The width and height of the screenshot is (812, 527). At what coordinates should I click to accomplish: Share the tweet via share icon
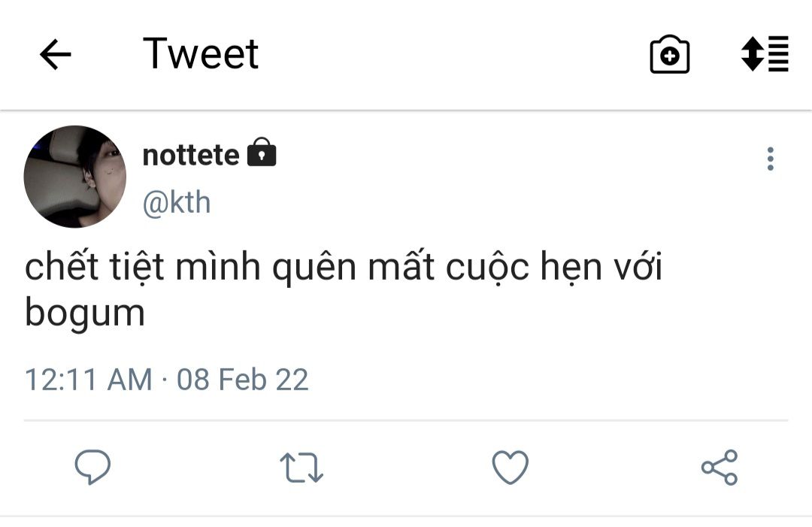coord(720,467)
